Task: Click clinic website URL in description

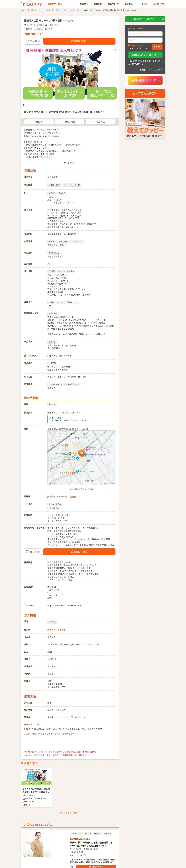Action: pos(42,136)
